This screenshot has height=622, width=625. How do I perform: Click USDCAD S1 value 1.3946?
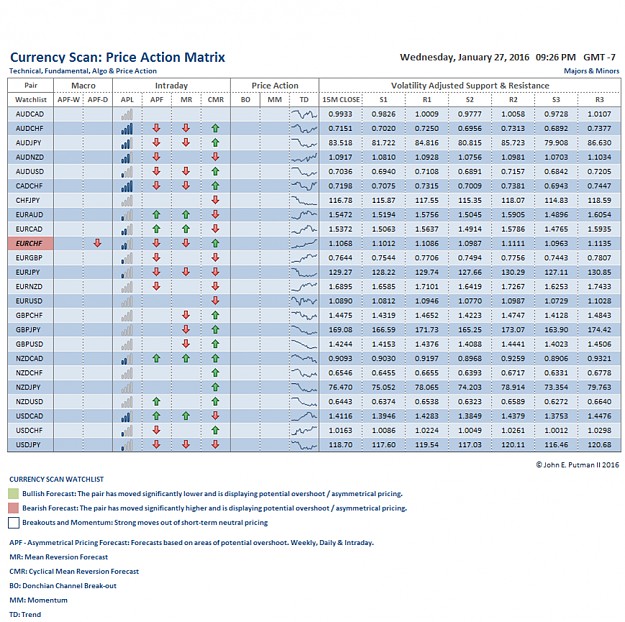pos(383,416)
